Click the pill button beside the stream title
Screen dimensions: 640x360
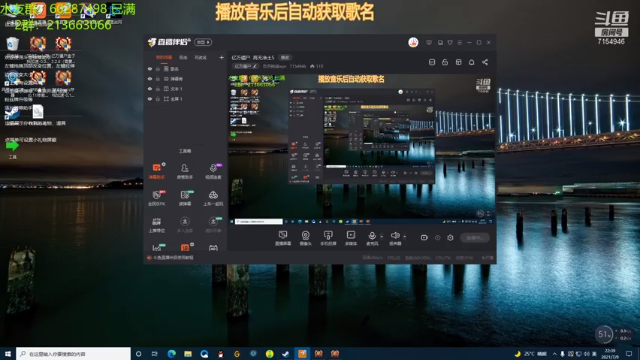click(285, 58)
